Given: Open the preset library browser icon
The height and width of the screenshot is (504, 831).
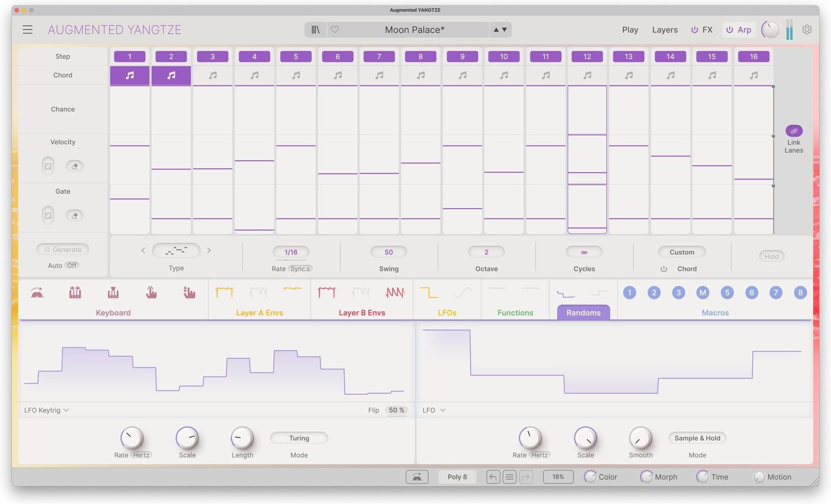Looking at the screenshot, I should coord(315,29).
